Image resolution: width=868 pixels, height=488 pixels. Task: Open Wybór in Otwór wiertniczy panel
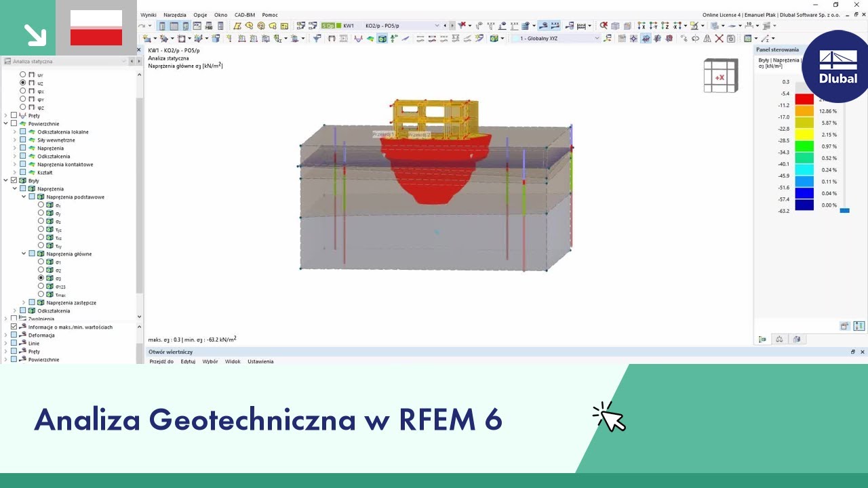[x=210, y=361]
